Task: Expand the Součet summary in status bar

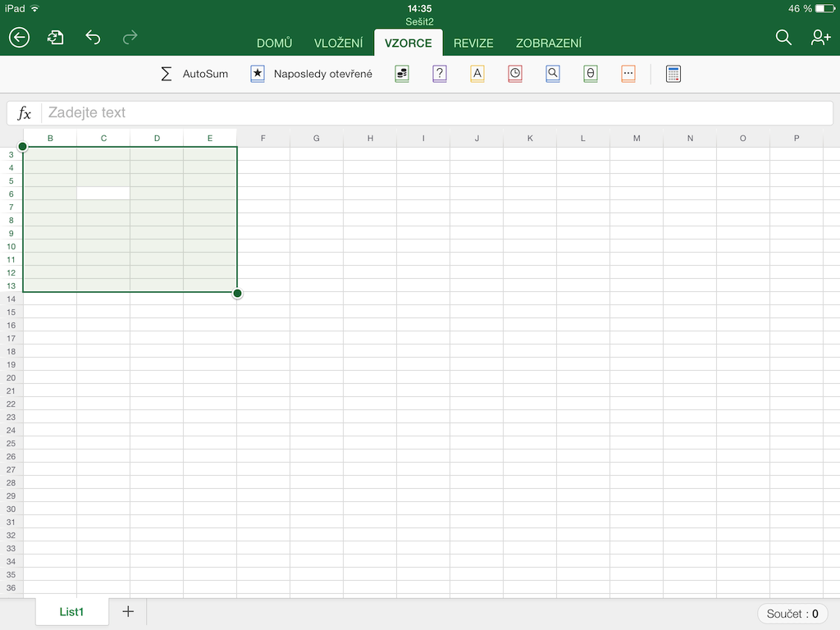Action: (792, 614)
